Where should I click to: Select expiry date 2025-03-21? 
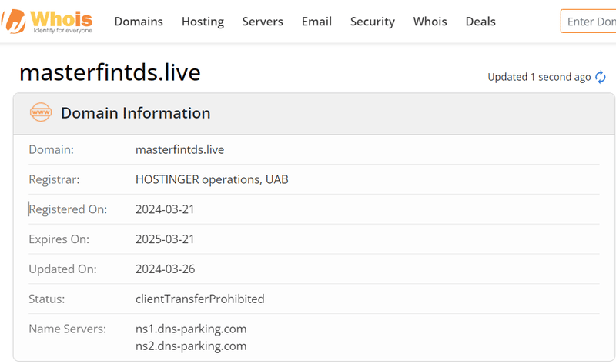165,239
